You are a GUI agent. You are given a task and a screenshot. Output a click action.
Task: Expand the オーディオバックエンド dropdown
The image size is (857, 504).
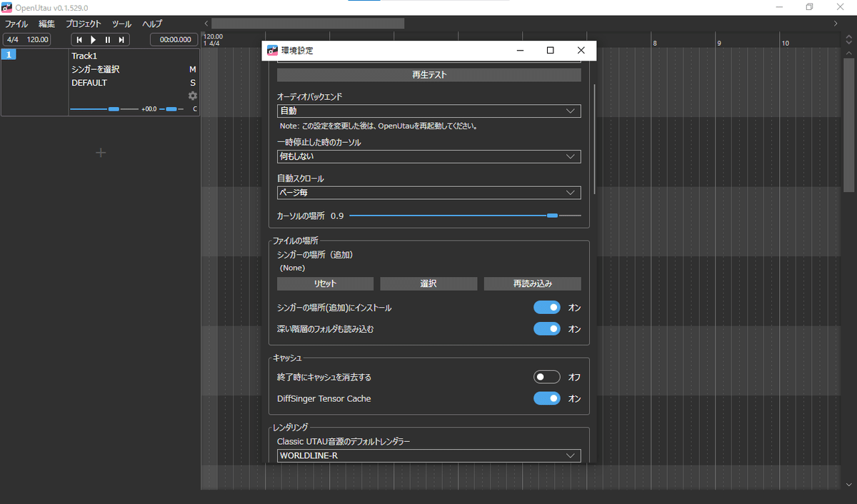coord(428,111)
